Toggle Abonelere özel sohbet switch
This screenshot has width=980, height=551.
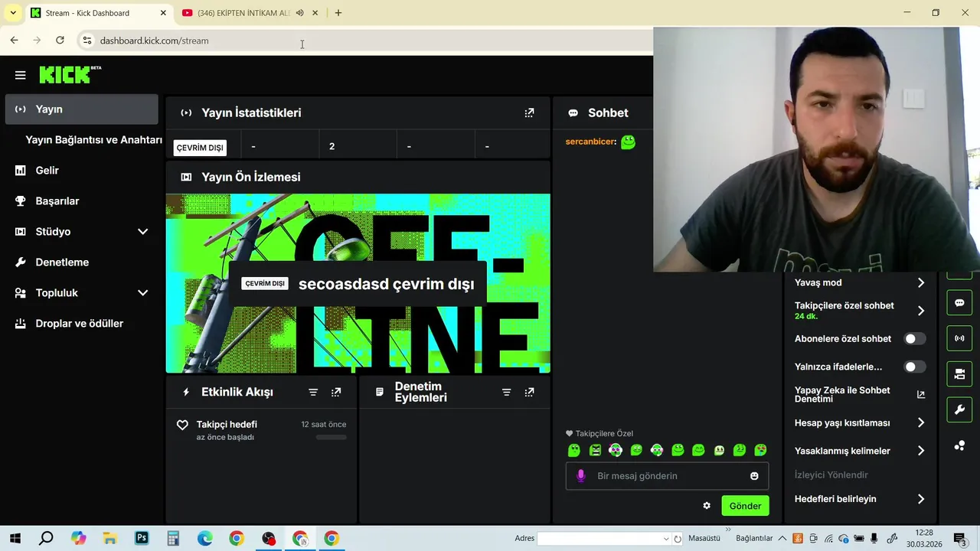pyautogui.click(x=914, y=338)
